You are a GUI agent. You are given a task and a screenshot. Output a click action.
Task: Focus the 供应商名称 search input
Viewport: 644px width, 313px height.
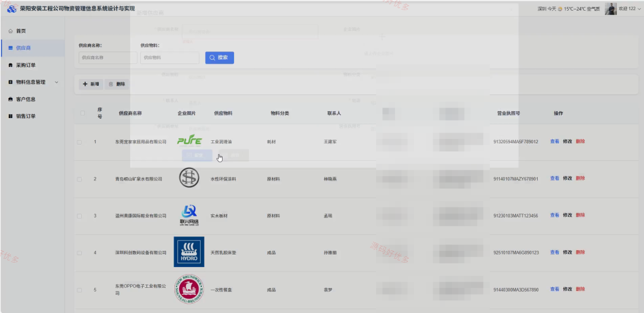pos(108,58)
